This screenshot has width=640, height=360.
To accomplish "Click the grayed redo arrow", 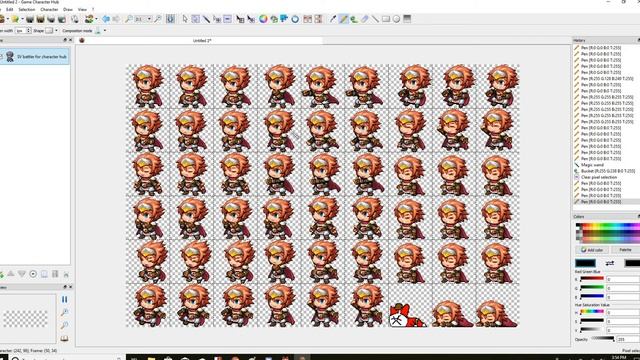I will click(x=116, y=19).
